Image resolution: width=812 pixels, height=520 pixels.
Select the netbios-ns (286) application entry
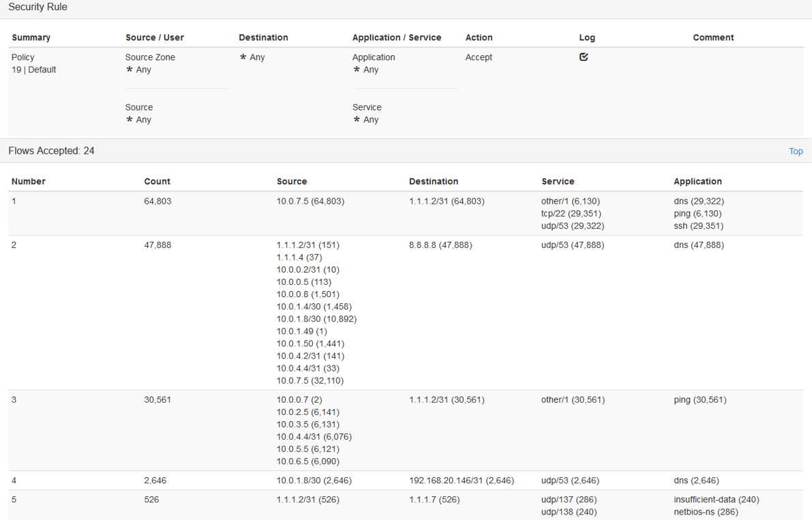point(706,512)
